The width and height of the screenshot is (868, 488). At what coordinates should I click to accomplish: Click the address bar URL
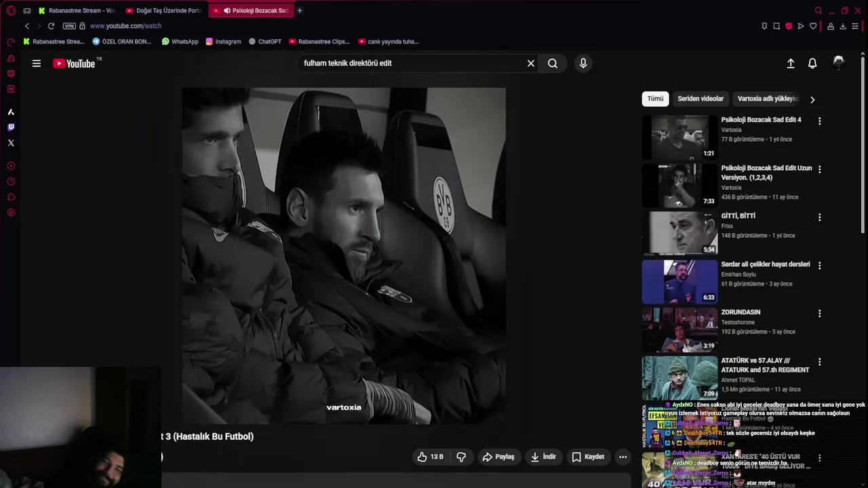pyautogui.click(x=125, y=26)
